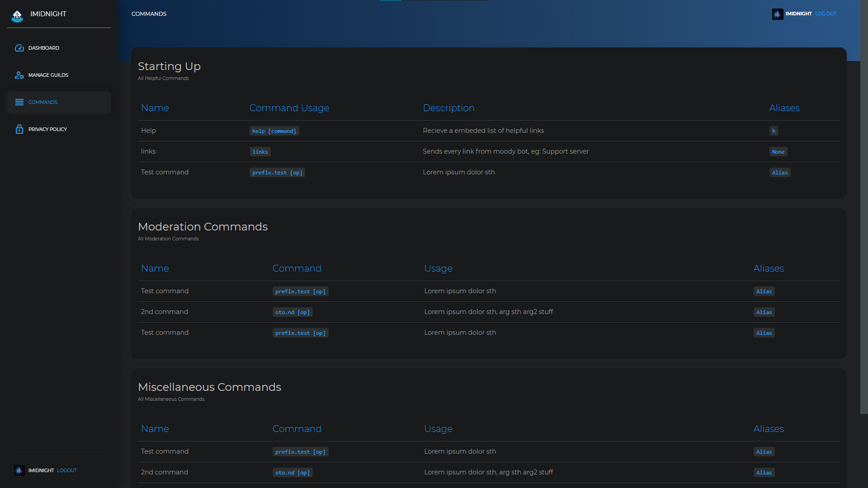The image size is (868, 488).
Task: Click the "help [command]" code tag
Action: [x=274, y=131]
